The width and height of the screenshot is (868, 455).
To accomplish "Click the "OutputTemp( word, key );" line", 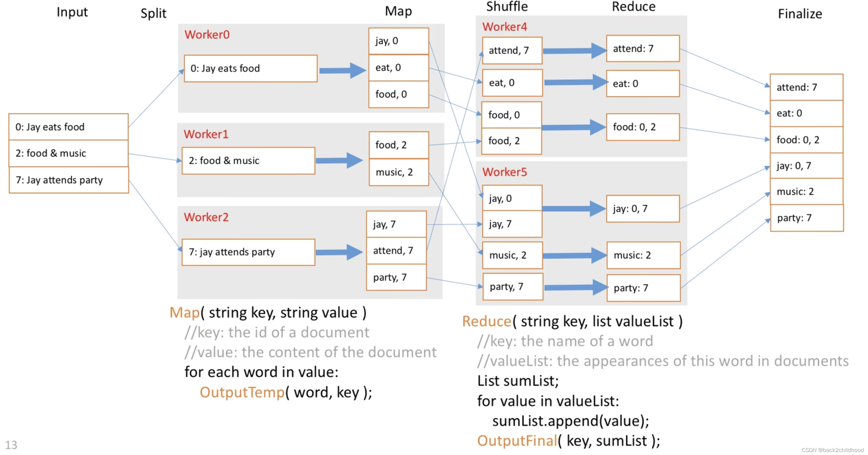I will tap(286, 393).
